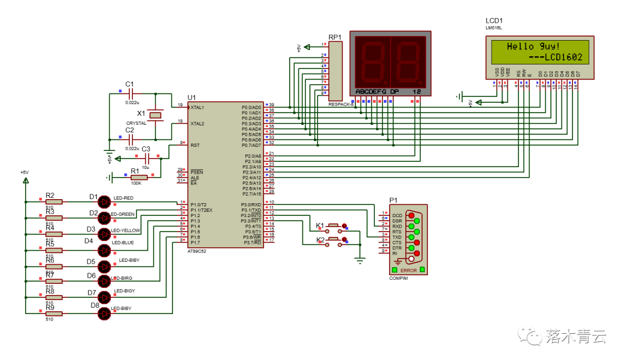The width and height of the screenshot is (627, 364).
Task: Select the dual seven-segment display
Action: pyautogui.click(x=390, y=64)
